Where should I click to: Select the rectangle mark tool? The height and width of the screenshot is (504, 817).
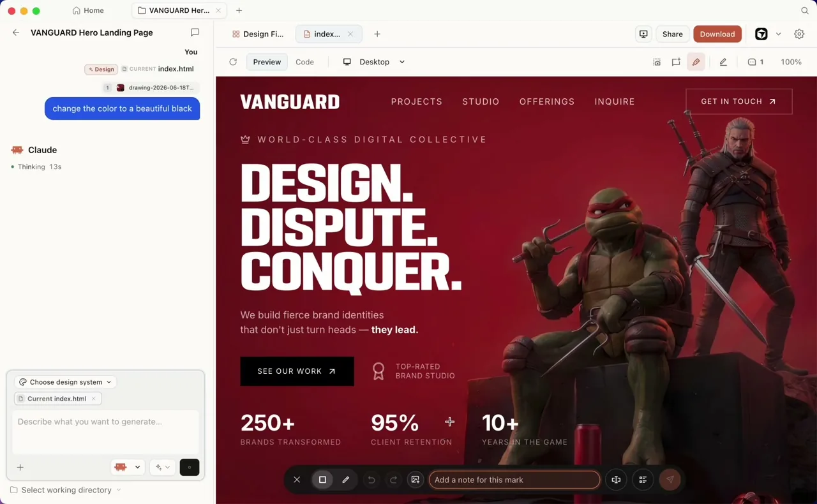322,480
